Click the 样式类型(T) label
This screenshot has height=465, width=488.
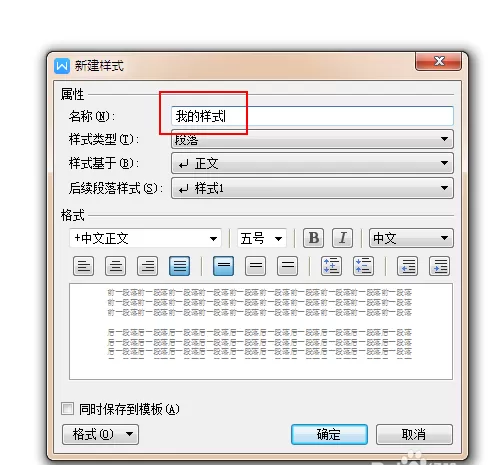104,139
